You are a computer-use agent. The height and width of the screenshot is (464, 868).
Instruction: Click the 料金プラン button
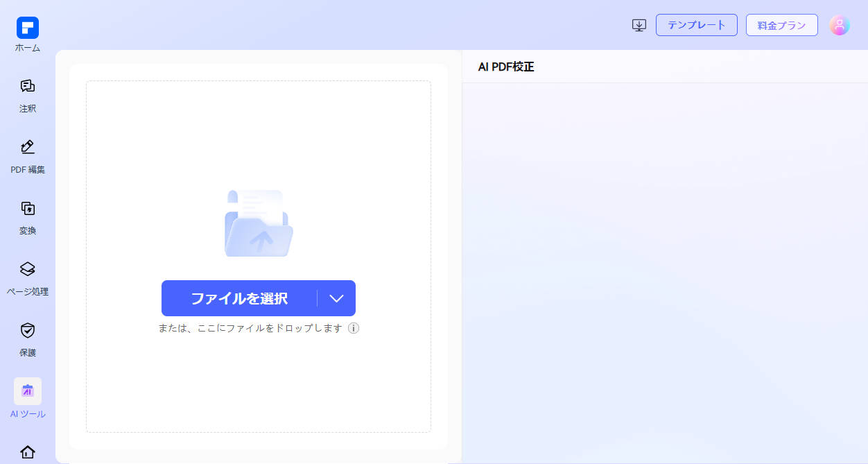[x=782, y=25]
